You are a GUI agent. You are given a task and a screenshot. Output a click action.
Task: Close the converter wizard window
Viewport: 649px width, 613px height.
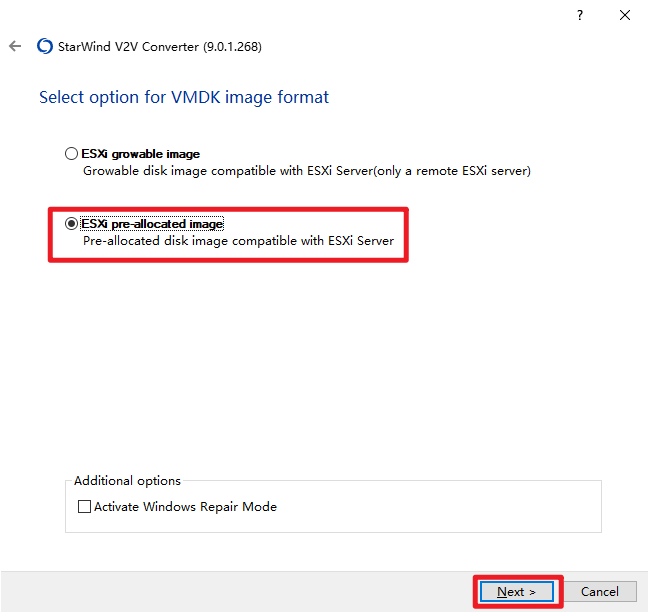(625, 15)
